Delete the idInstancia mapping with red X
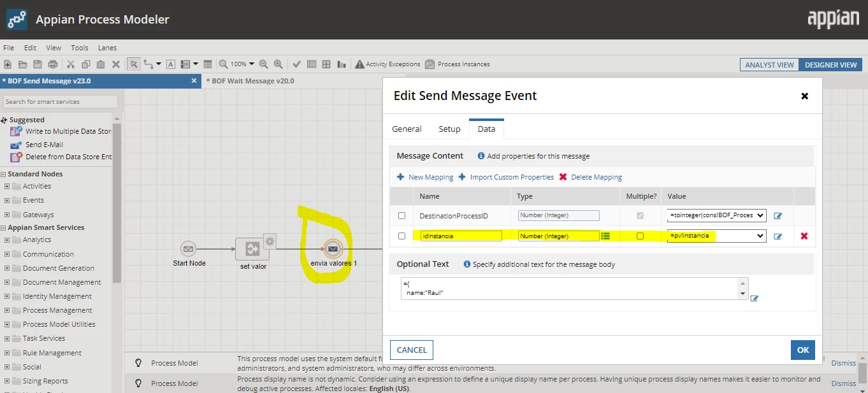 [x=804, y=236]
